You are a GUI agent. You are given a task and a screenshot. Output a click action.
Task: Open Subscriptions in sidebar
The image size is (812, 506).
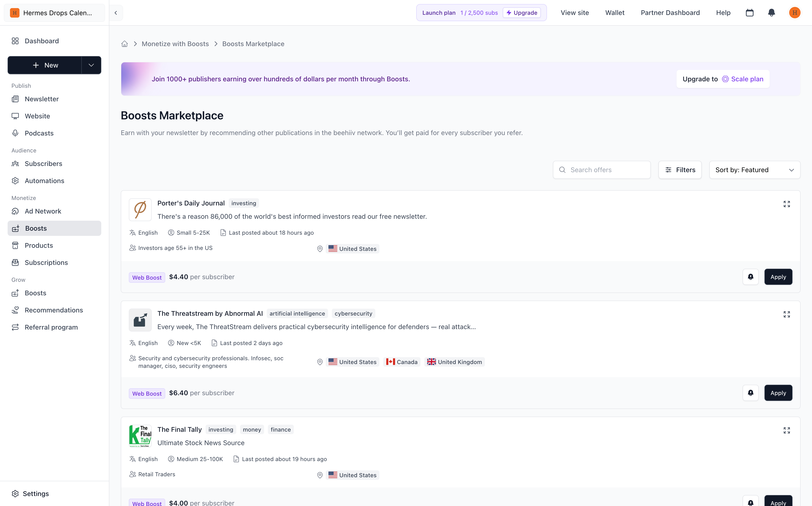pyautogui.click(x=54, y=262)
